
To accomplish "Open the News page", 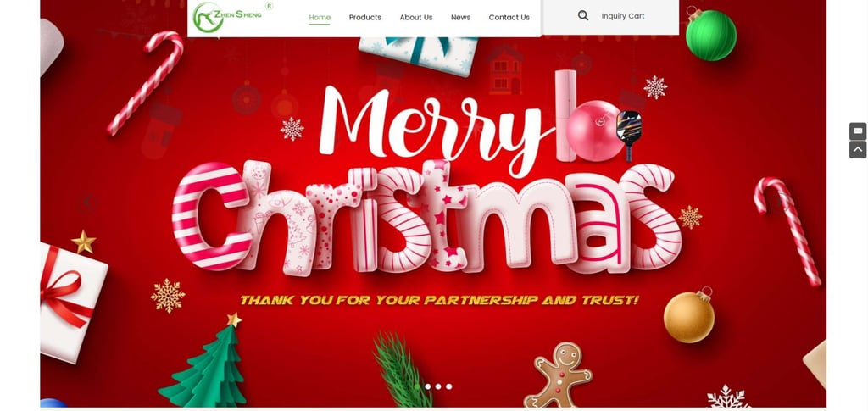I will (460, 17).
